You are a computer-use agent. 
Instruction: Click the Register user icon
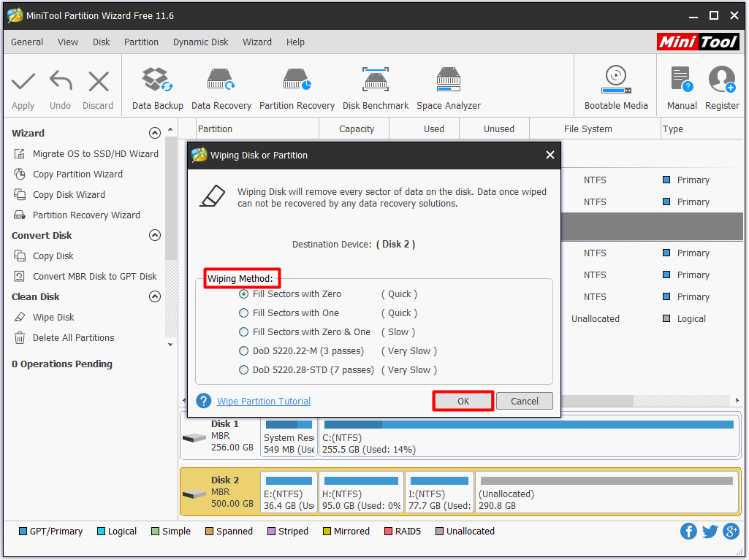point(722,80)
